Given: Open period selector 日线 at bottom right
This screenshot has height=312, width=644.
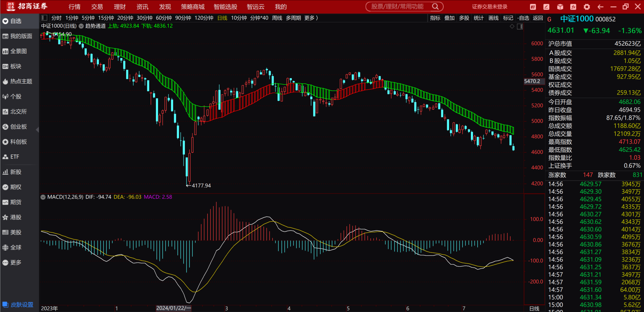Looking at the screenshot, I should click(534, 308).
